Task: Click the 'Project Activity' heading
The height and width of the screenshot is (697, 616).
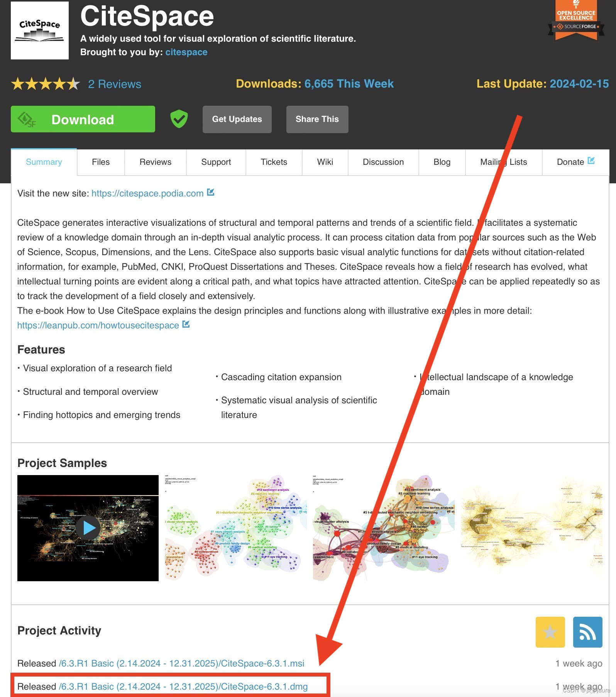Action: point(59,631)
